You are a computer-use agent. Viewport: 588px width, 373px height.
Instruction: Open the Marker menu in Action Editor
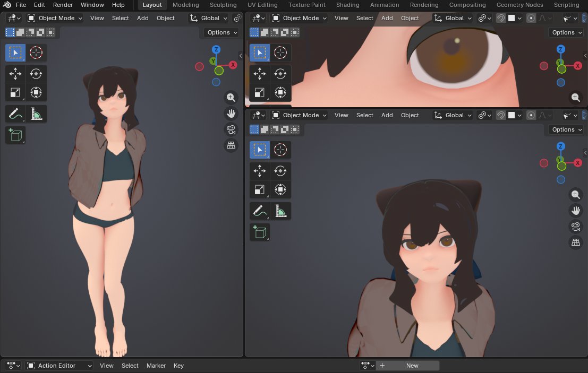(156, 366)
